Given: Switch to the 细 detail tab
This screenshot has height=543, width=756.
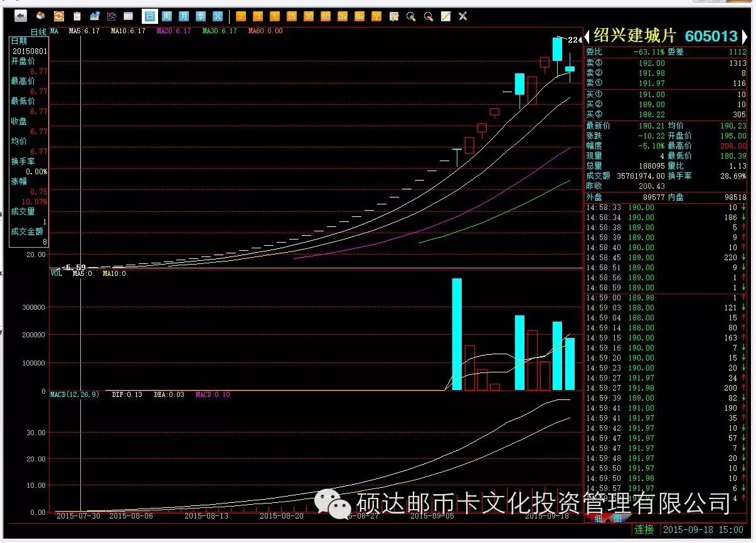Looking at the screenshot, I should click(x=599, y=519).
